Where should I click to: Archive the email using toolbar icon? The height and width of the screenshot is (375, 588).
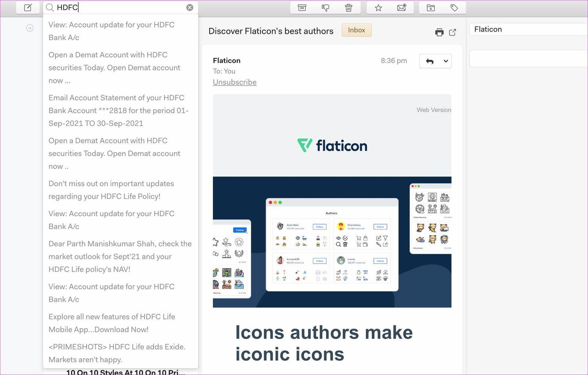point(302,8)
